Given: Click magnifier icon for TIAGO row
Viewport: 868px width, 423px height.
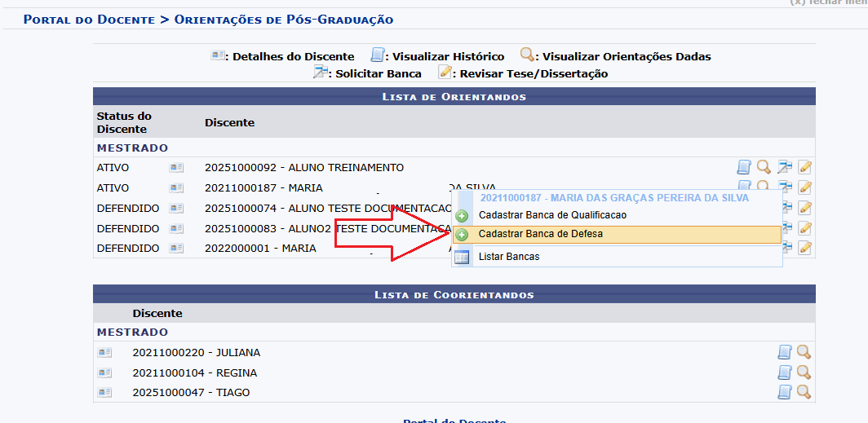Looking at the screenshot, I should pyautogui.click(x=804, y=392).
